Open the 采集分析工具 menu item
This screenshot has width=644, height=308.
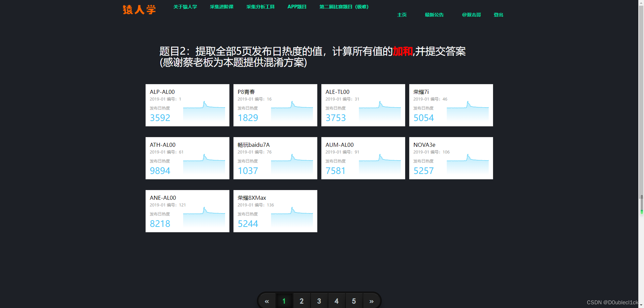coord(261,7)
